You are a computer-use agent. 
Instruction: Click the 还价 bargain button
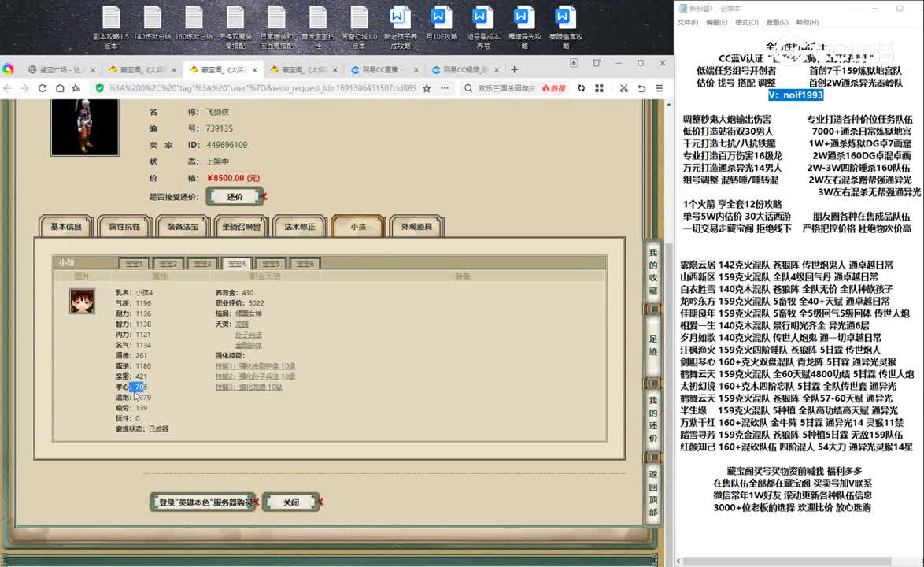(x=235, y=197)
